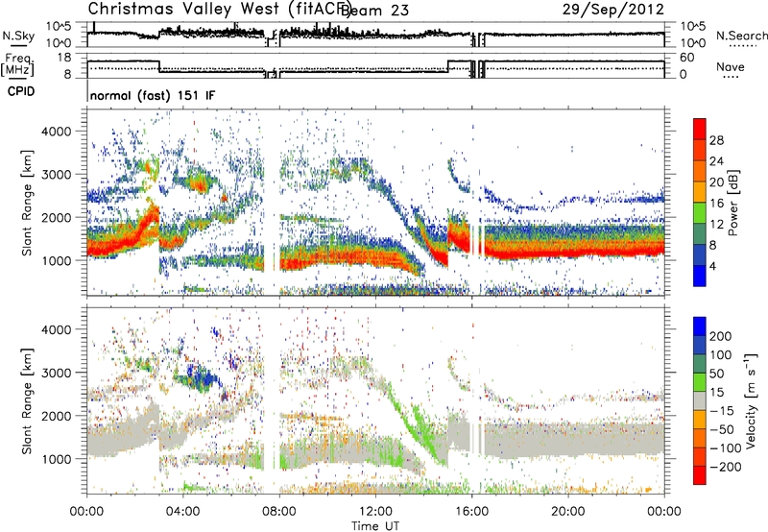Click the 'Power [dB]' colorbar title
Image resolution: width=768 pixels, height=532 pixels.
[x=733, y=203]
